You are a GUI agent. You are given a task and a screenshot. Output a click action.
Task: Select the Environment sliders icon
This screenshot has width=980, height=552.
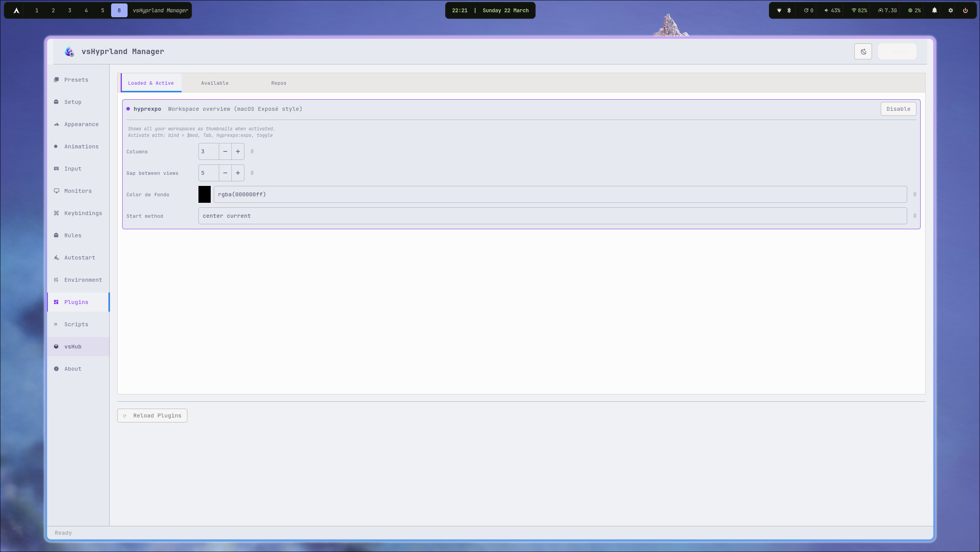coord(56,280)
